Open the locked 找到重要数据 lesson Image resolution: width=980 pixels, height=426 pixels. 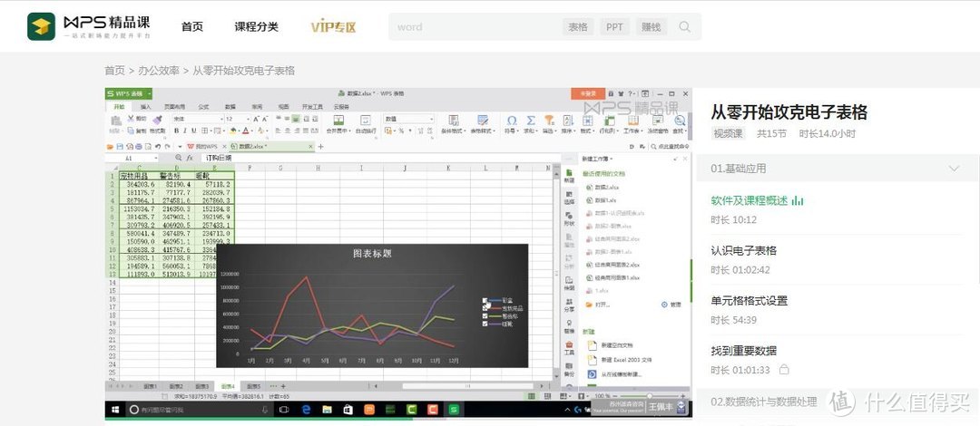pyautogui.click(x=744, y=351)
